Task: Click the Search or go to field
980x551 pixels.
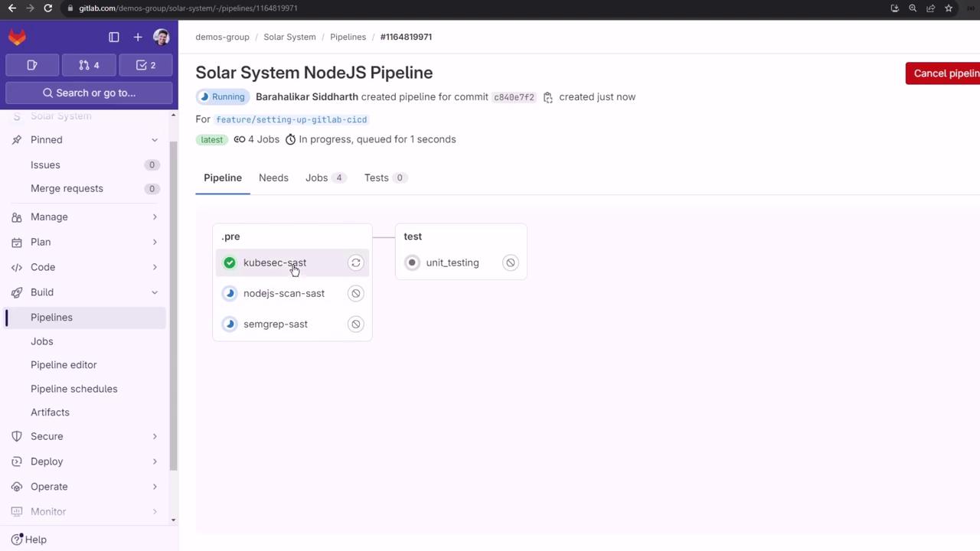Action: (x=89, y=93)
